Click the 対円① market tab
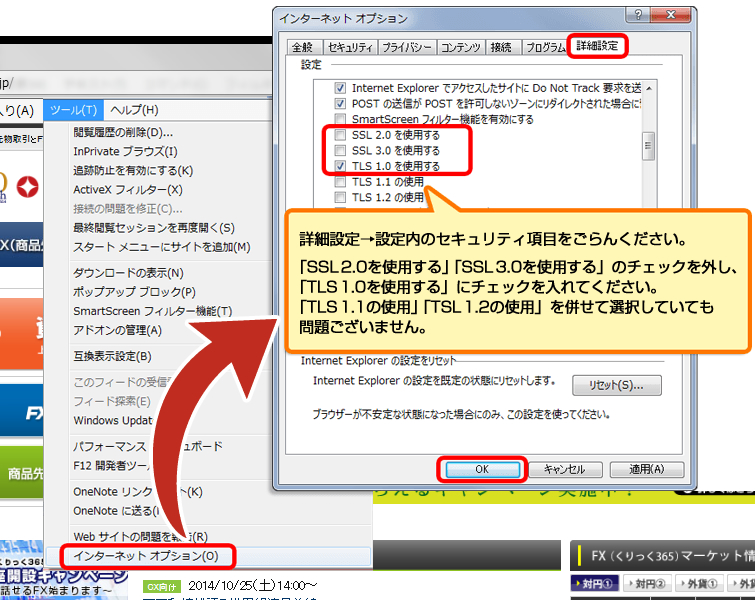This screenshot has height=600, width=755. tap(596, 584)
